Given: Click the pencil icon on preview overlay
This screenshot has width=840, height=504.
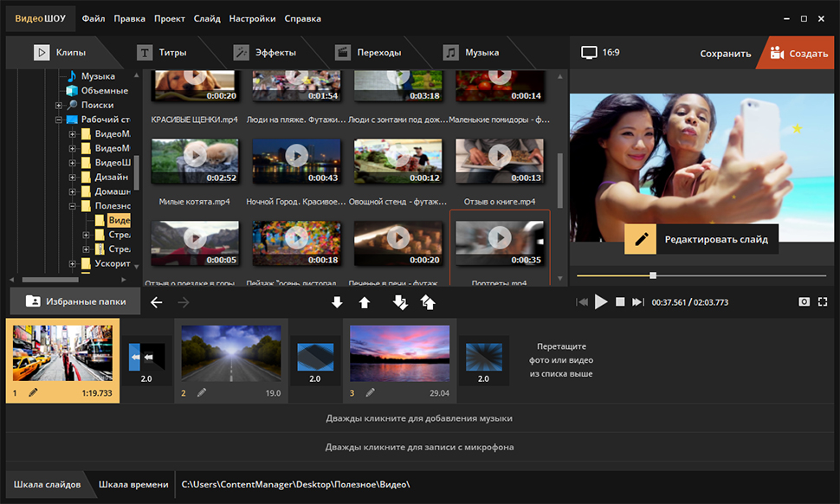Looking at the screenshot, I should click(x=641, y=239).
